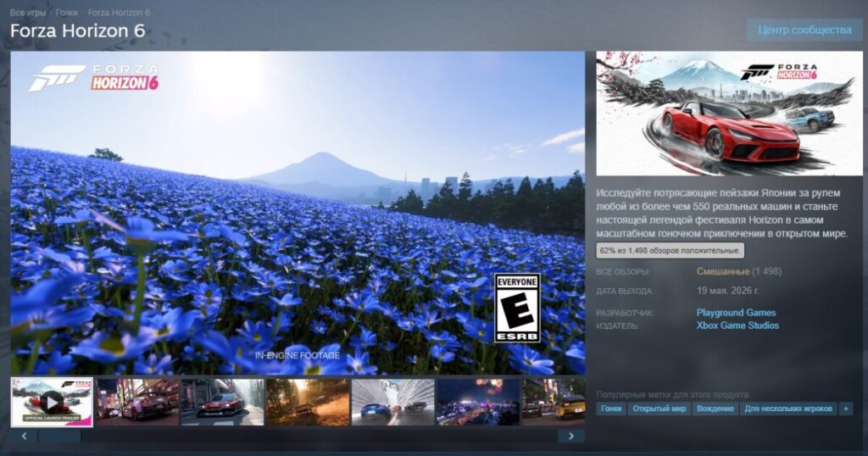Select the 'Гонки' tag
The image size is (868, 456).
click(x=611, y=409)
